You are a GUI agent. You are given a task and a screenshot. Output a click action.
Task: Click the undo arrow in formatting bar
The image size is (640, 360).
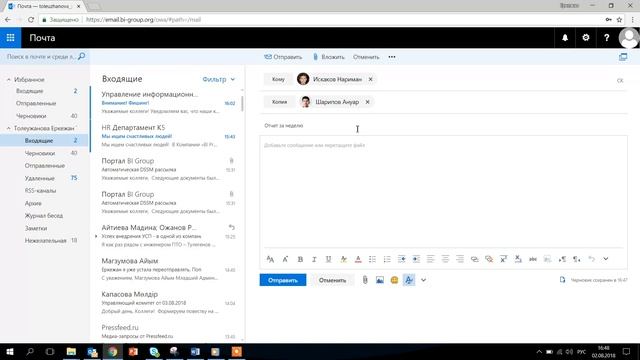(x=591, y=259)
